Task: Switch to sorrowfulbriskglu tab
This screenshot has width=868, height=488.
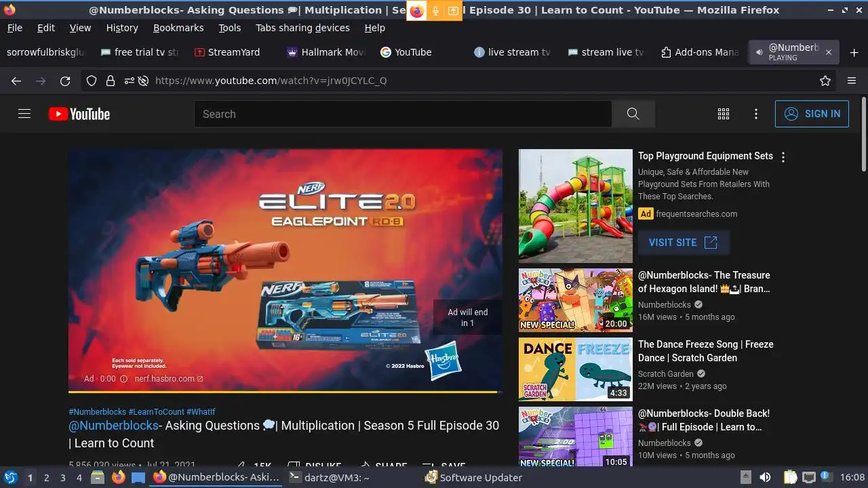Action: tap(45, 52)
